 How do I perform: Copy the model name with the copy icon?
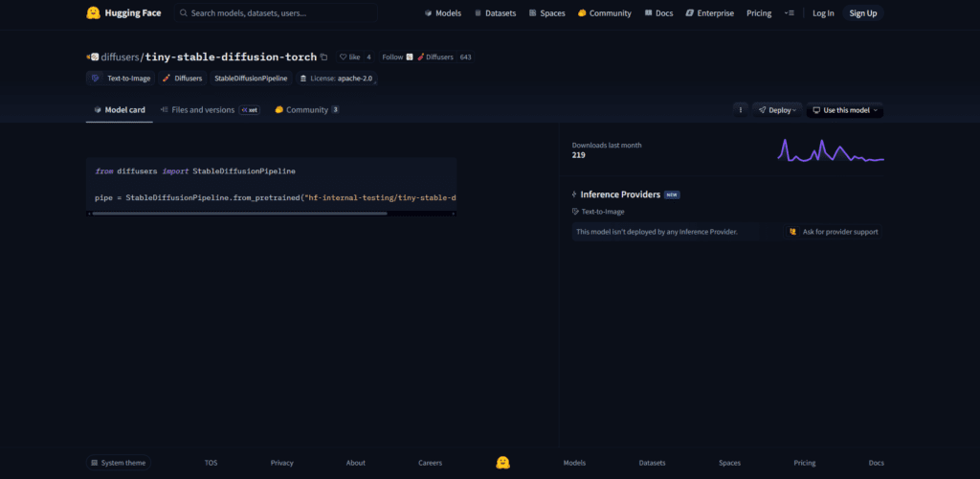coord(323,57)
